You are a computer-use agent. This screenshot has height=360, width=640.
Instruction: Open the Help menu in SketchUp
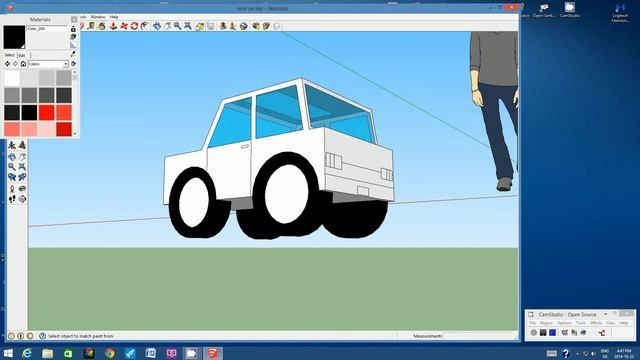tap(114, 17)
